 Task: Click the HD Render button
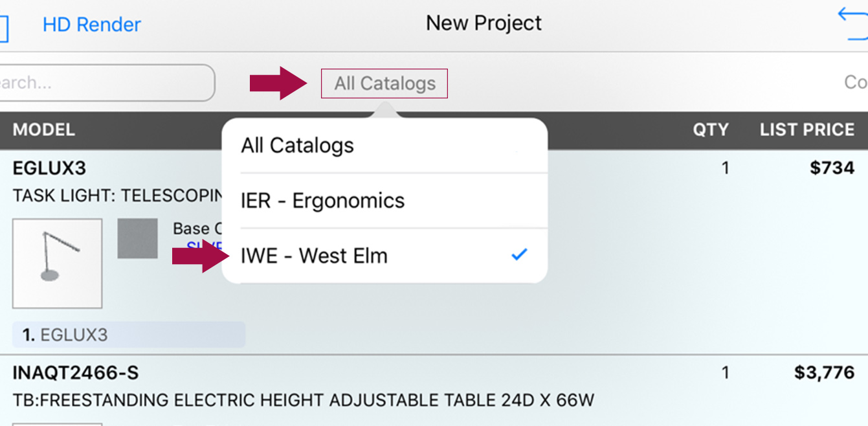coord(92,25)
